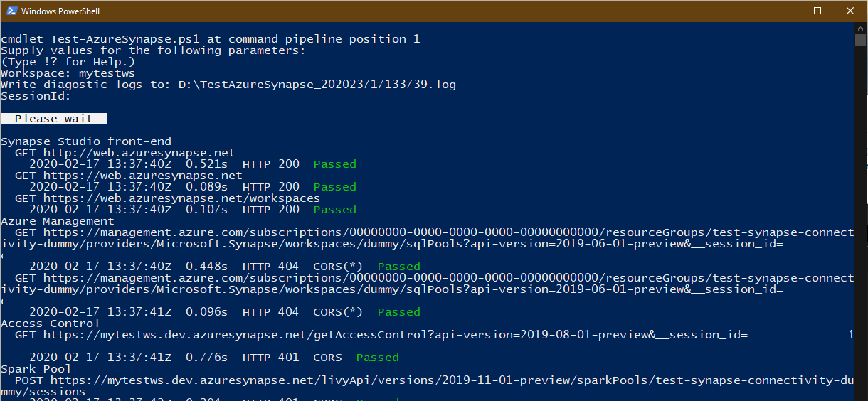The image size is (868, 401).
Task: Maximize the Windows PowerShell window
Action: coord(817,11)
